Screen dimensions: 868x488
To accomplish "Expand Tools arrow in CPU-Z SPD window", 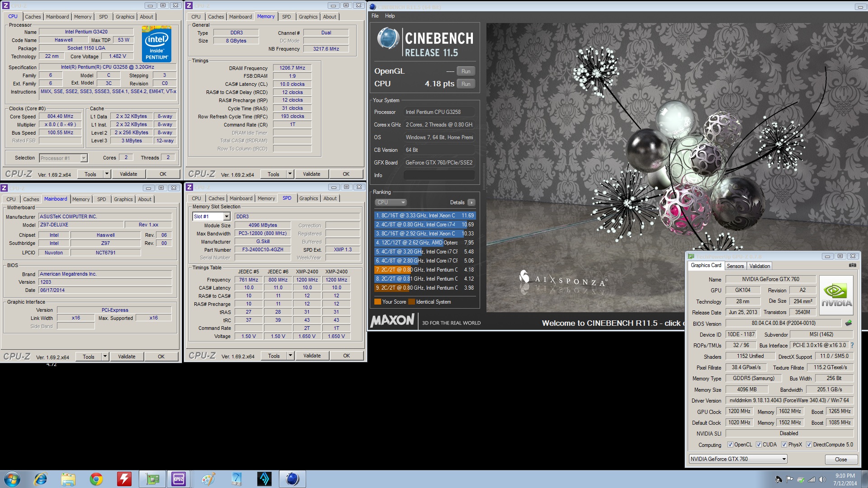I will point(291,356).
